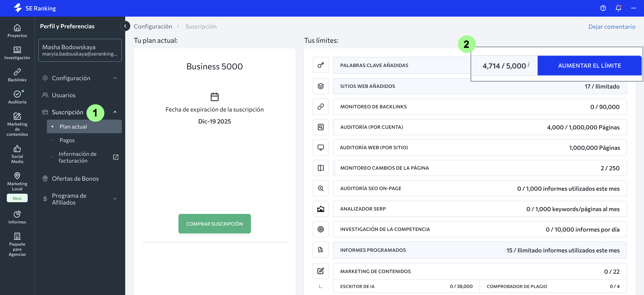Click the Masha Bodowskaya account box
Viewport: 644px width, 295px height.
point(80,50)
